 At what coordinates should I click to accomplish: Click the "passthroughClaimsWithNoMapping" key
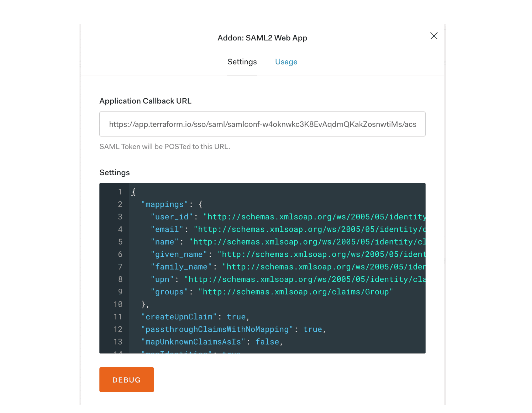tap(217, 329)
